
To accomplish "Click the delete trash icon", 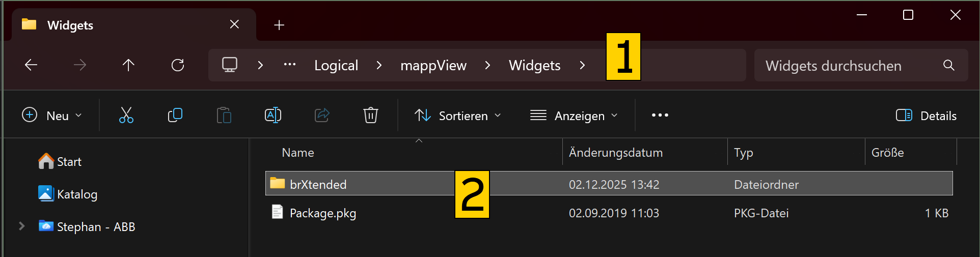I will click(370, 116).
